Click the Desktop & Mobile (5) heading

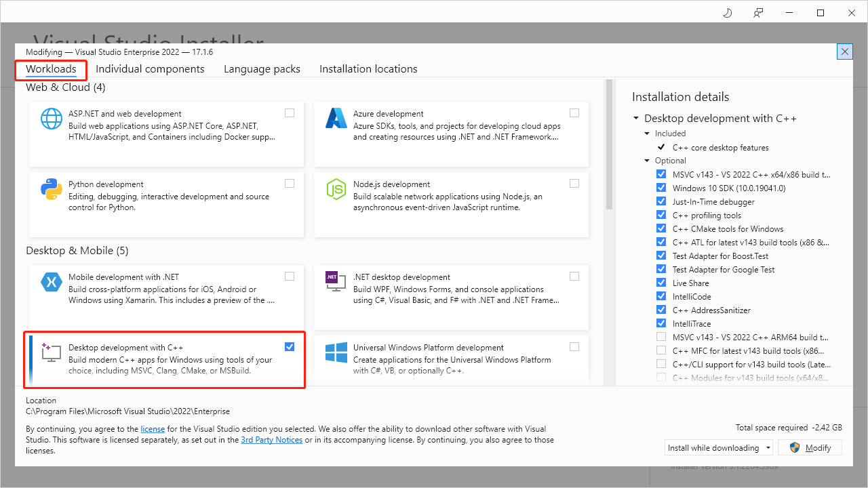[77, 251]
